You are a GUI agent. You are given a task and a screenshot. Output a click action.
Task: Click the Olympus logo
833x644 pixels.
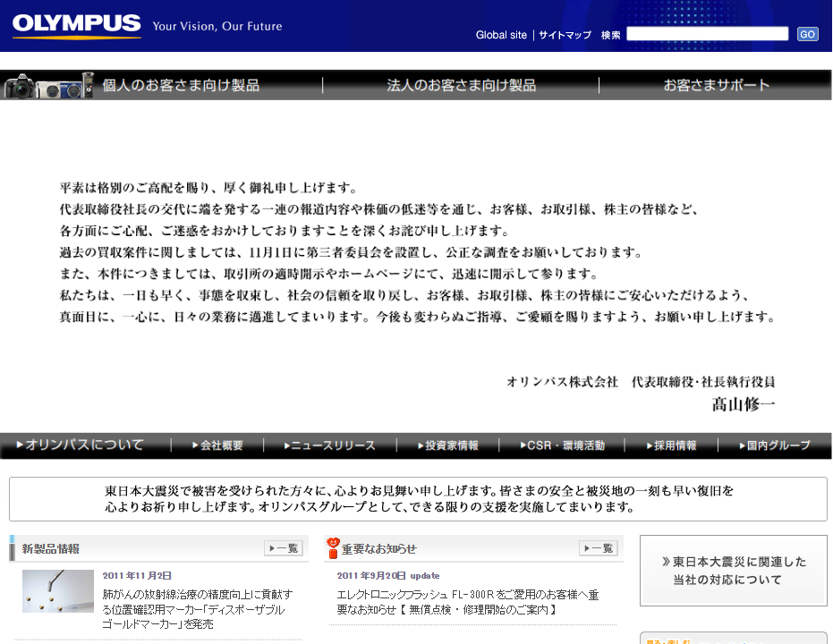tap(77, 26)
